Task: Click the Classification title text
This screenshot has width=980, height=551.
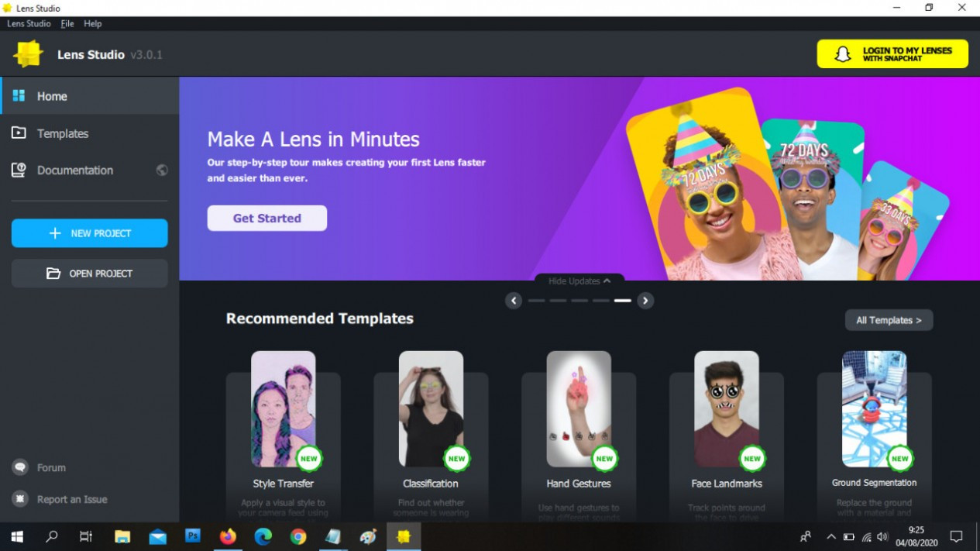Action: (x=431, y=484)
